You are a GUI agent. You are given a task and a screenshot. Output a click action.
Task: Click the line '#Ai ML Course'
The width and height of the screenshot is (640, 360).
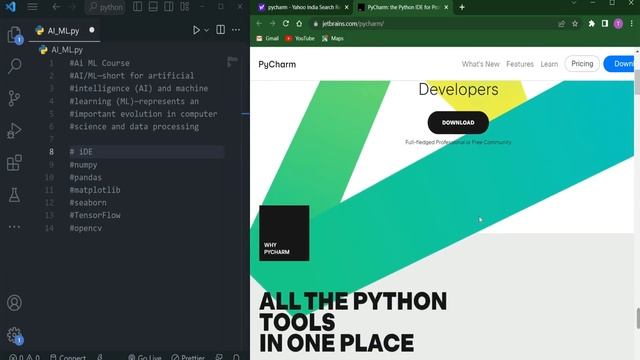pyautogui.click(x=100, y=63)
